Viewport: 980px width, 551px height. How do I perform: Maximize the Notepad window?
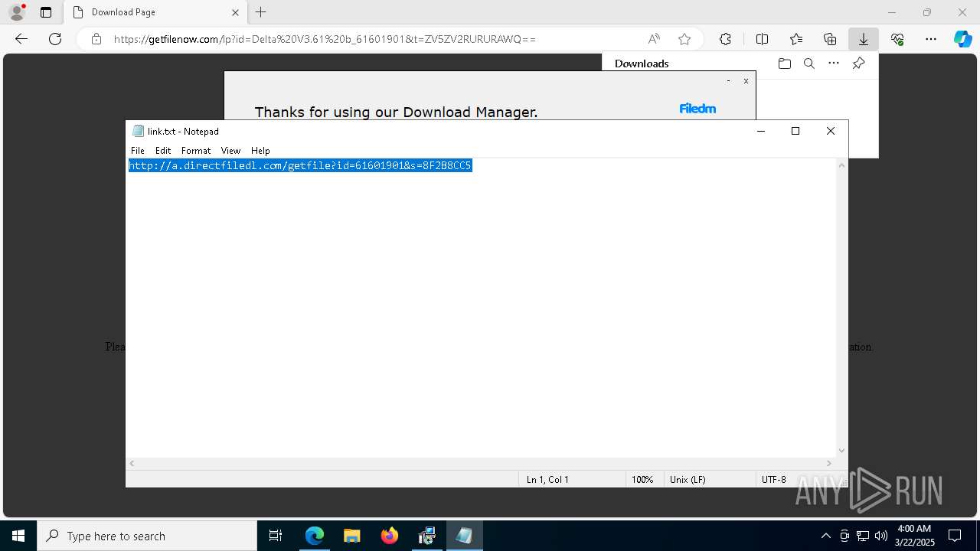795,131
